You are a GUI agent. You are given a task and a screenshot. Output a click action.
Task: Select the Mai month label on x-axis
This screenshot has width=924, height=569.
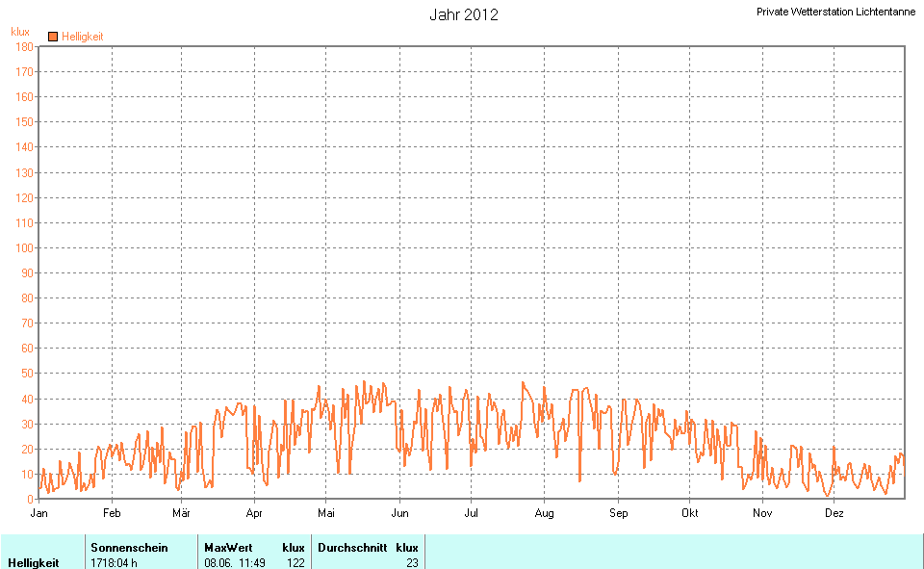[326, 513]
